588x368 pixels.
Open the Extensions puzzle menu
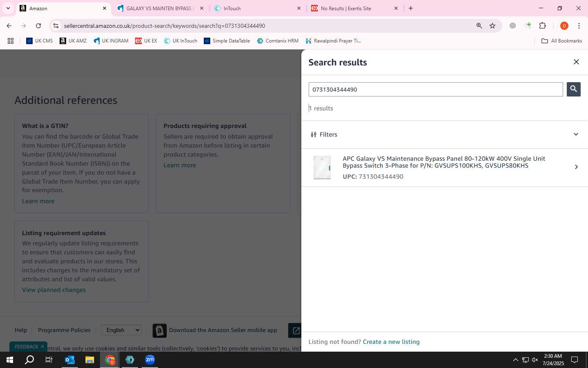click(x=543, y=26)
